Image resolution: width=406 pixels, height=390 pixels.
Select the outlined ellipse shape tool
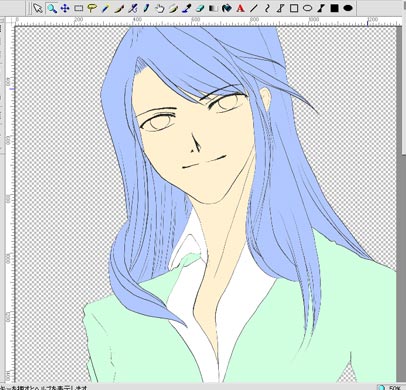(x=307, y=8)
